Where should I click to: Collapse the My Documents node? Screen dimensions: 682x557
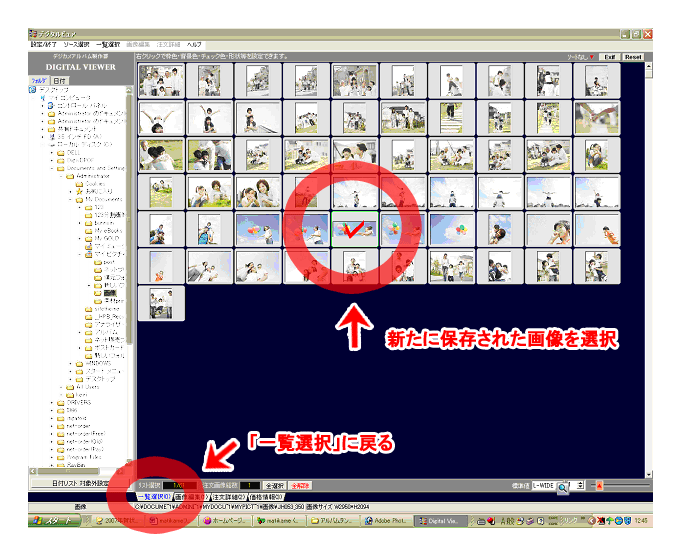pyautogui.click(x=70, y=200)
